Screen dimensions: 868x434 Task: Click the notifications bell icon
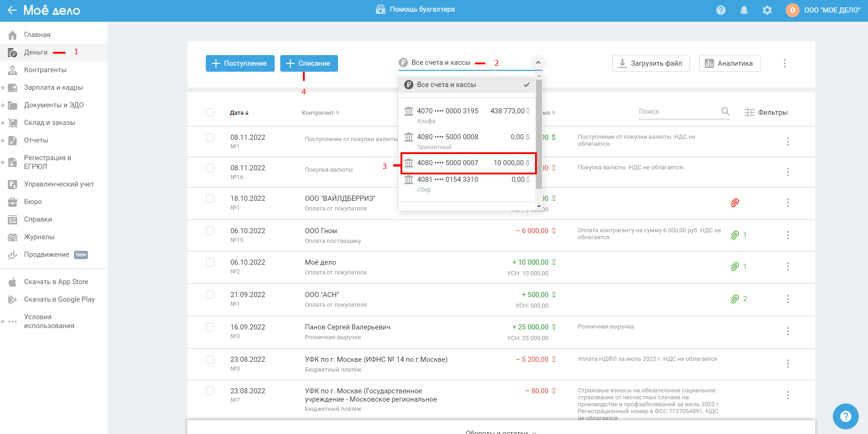744,10
